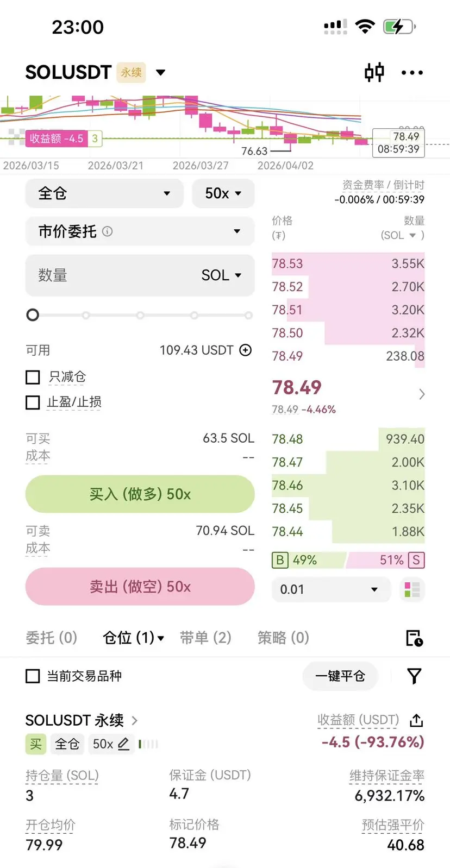
Task: Tap the filter funnel icon
Action: tap(414, 676)
